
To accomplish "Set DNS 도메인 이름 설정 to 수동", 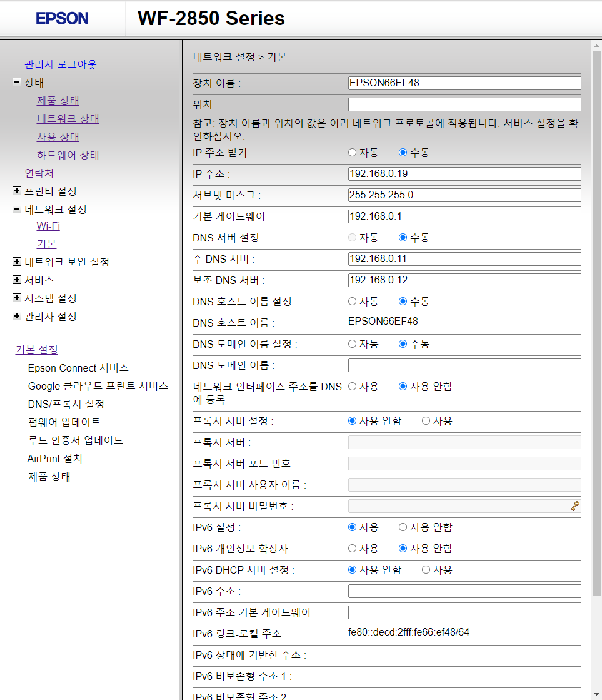I will (x=403, y=344).
